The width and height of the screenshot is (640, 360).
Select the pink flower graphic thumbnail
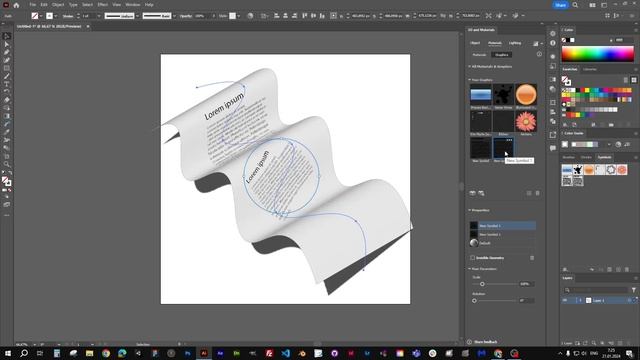point(526,122)
